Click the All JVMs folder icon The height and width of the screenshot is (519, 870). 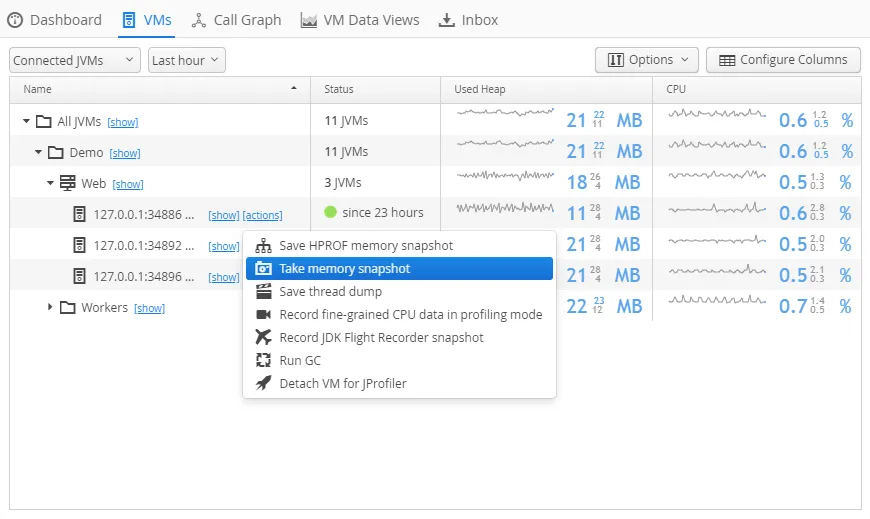[44, 121]
